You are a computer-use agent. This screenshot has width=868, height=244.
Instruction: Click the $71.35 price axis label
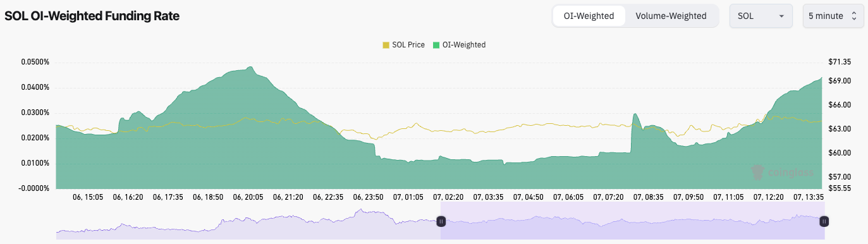tap(839, 62)
